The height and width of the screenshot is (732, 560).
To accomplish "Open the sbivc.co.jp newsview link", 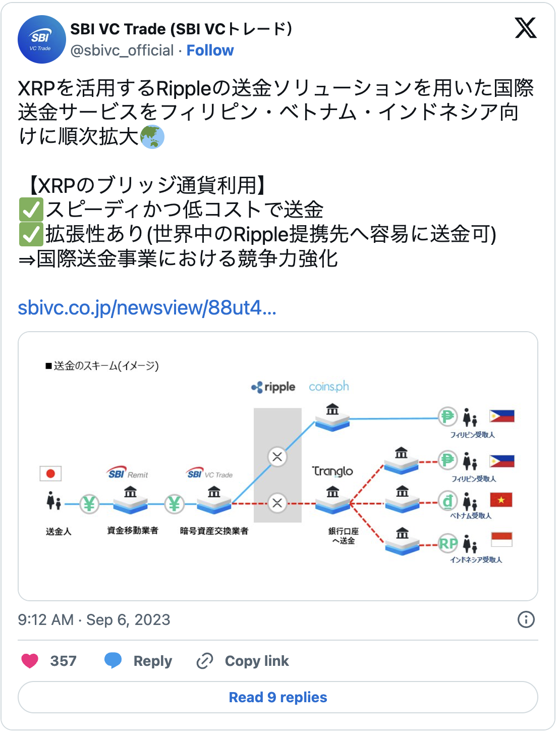I will [x=147, y=307].
